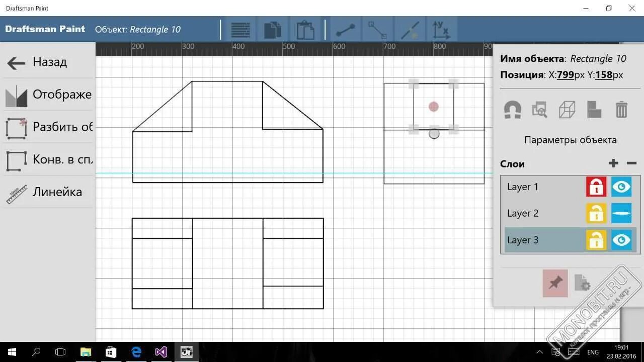The width and height of the screenshot is (644, 362).
Task: Select Разбить объект option
Action: [49, 127]
